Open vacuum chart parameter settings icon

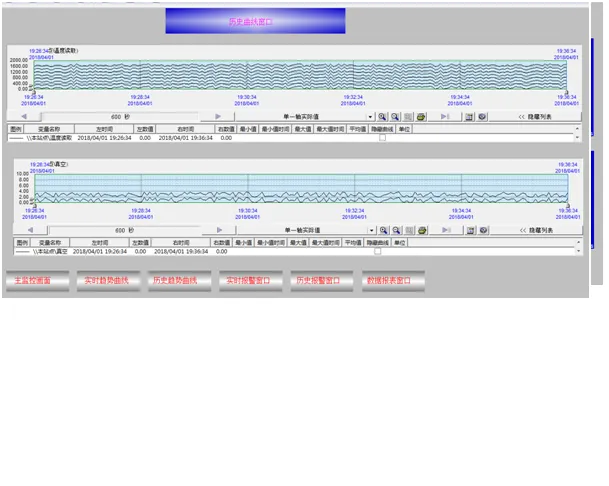pyautogui.click(x=470, y=230)
